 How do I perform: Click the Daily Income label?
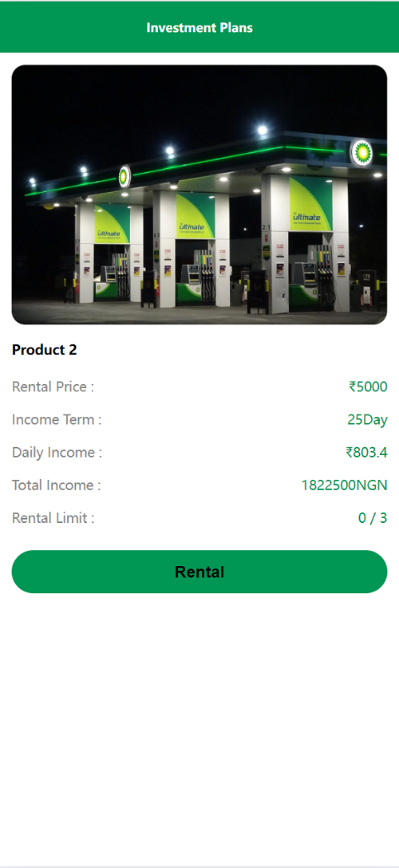pyautogui.click(x=57, y=452)
